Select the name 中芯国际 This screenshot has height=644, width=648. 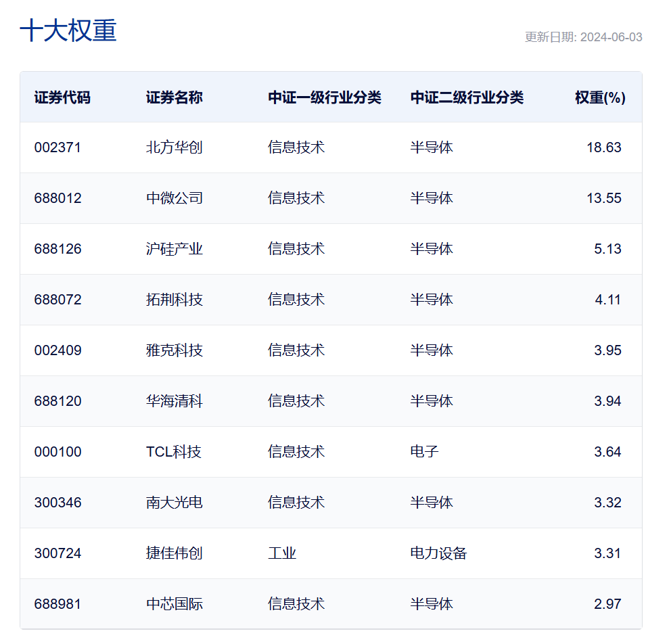coord(174,604)
